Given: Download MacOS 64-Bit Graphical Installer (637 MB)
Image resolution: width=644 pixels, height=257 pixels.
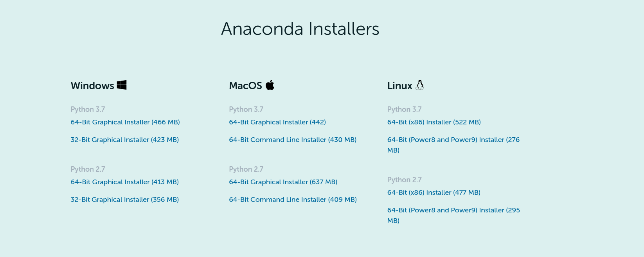Looking at the screenshot, I should [x=283, y=182].
